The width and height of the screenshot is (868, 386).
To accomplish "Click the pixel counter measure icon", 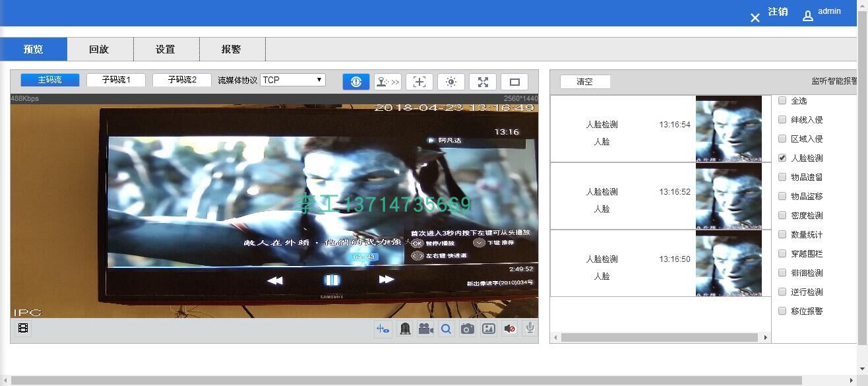I will pos(383,329).
